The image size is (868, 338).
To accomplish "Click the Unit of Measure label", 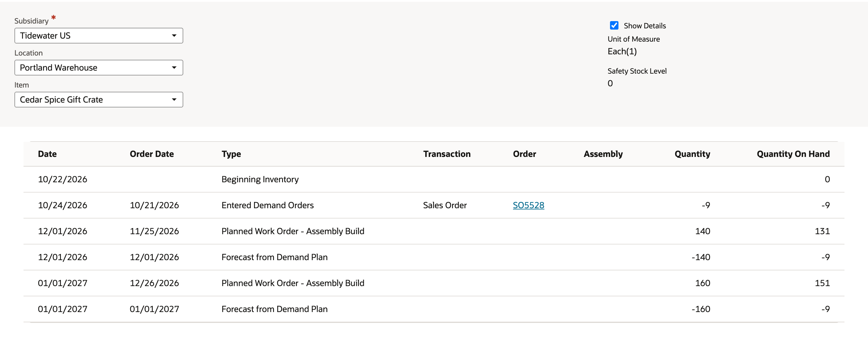I will [x=634, y=39].
